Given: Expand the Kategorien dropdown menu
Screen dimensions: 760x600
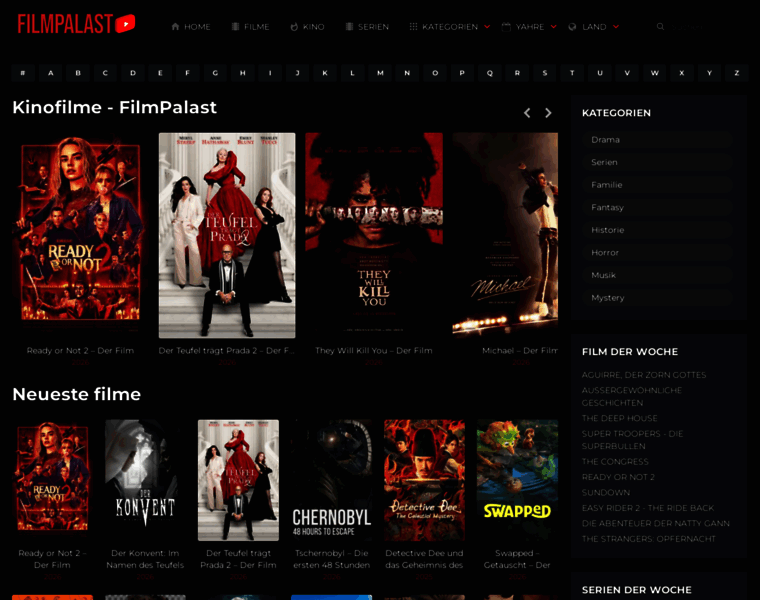Looking at the screenshot, I should click(449, 27).
